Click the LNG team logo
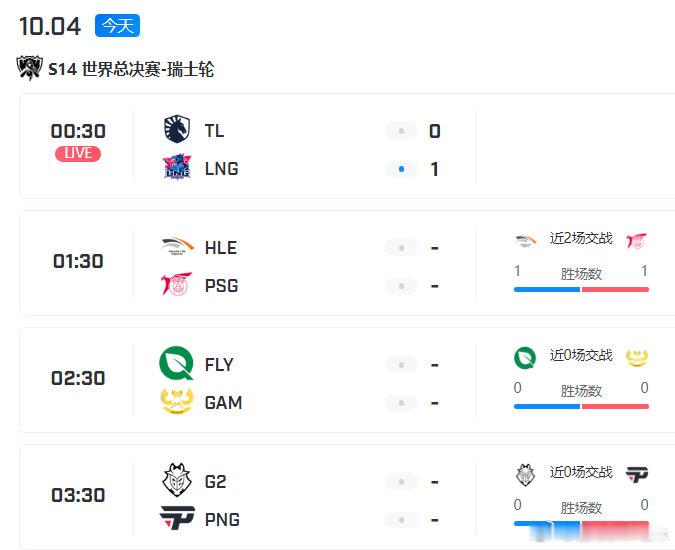Viewport: 675px width, 550px height. point(177,167)
